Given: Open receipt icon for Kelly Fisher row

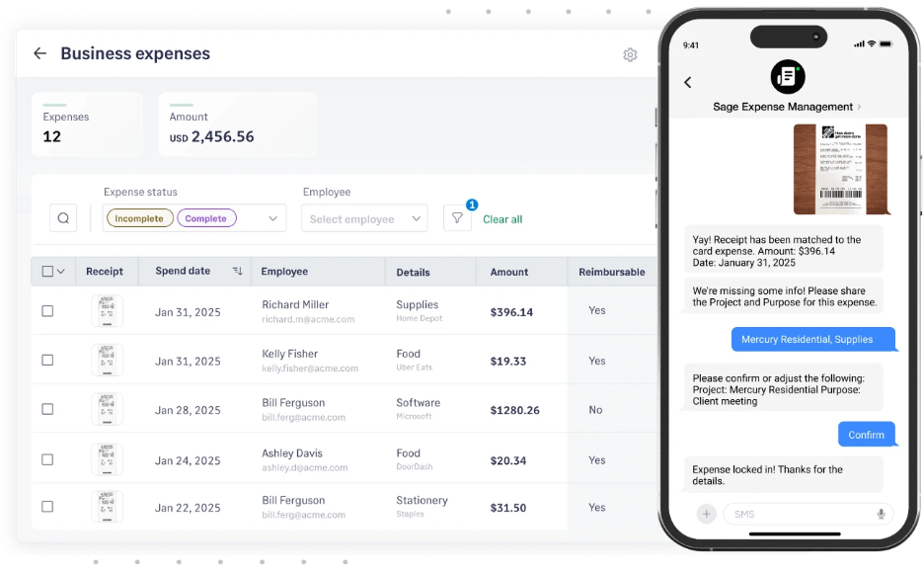Looking at the screenshot, I should 107,360.
